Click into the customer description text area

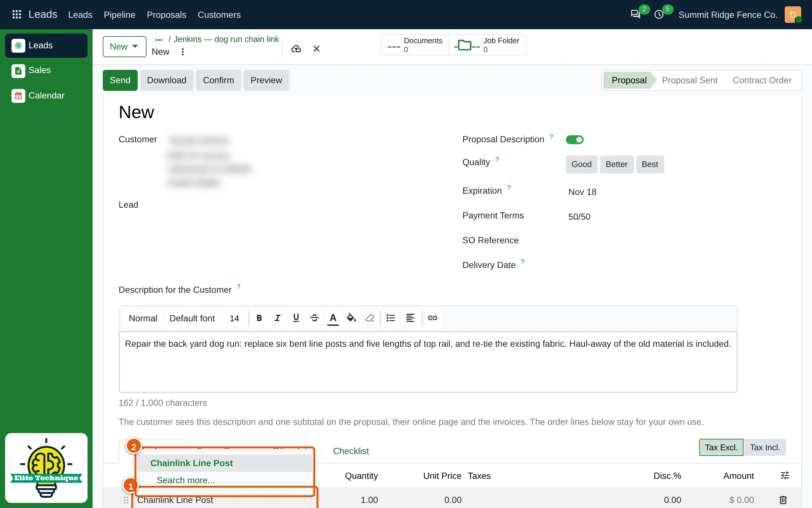(428, 362)
